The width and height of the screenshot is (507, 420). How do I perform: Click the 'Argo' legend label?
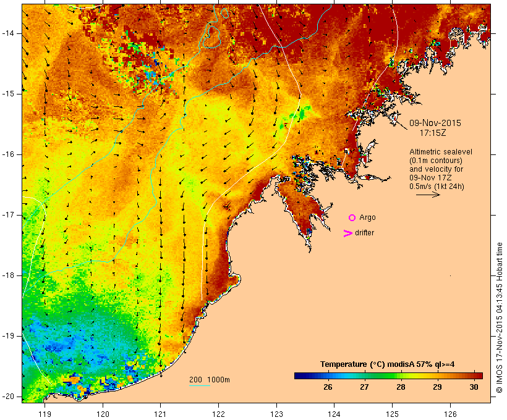click(368, 218)
